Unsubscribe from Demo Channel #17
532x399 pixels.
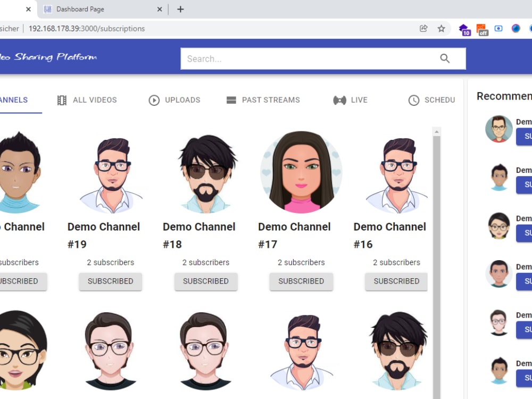tap(301, 281)
